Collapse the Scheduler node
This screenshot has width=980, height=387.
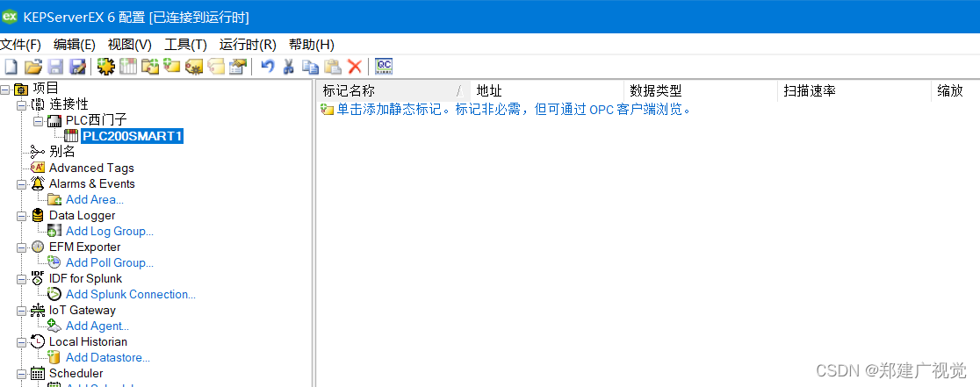pos(21,373)
